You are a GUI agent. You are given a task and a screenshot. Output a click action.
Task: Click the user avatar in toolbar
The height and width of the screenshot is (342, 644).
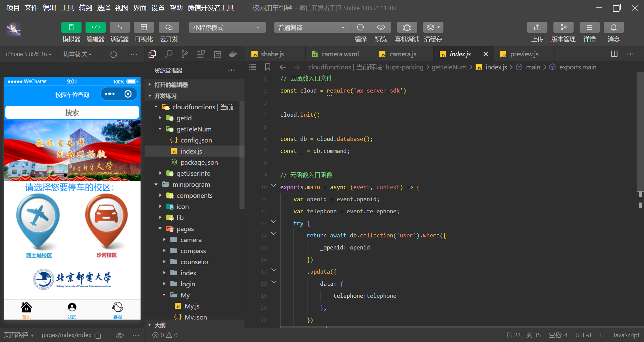click(x=14, y=30)
